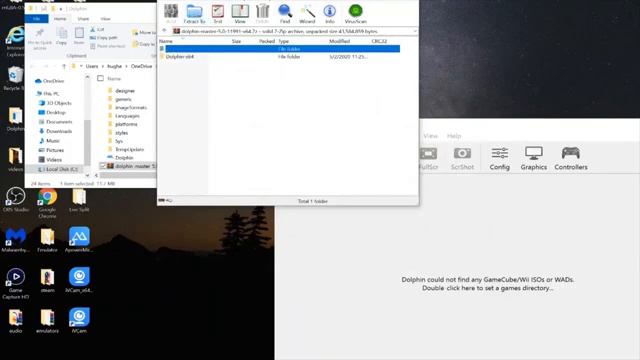This screenshot has height=360, width=640.
Task: Toggle checkbox for dolphin-master archive file
Action: [x=102, y=166]
